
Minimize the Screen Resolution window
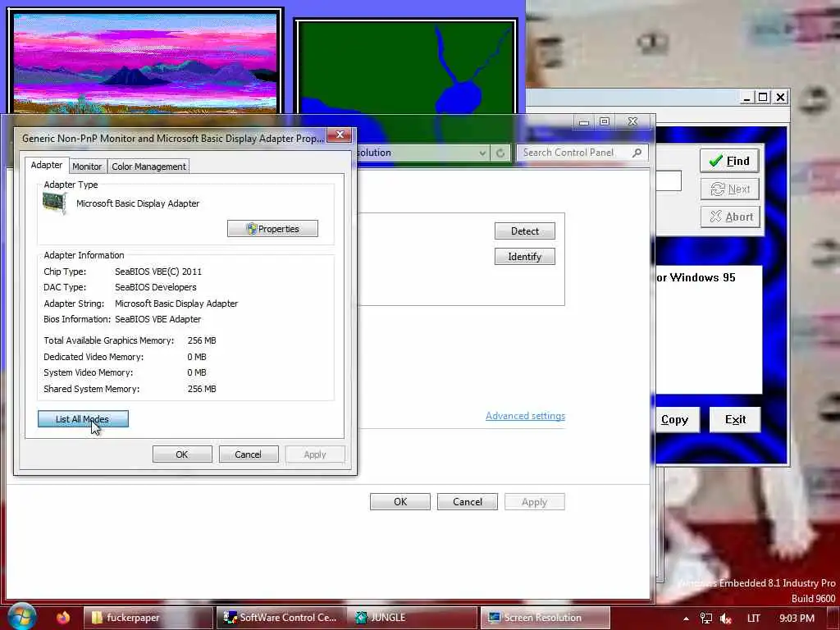(584, 122)
